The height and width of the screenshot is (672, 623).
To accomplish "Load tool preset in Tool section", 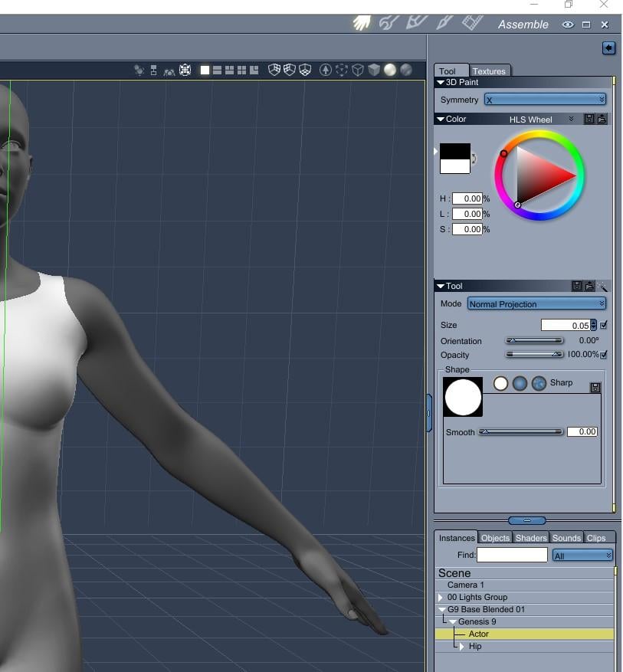I will 589,286.
